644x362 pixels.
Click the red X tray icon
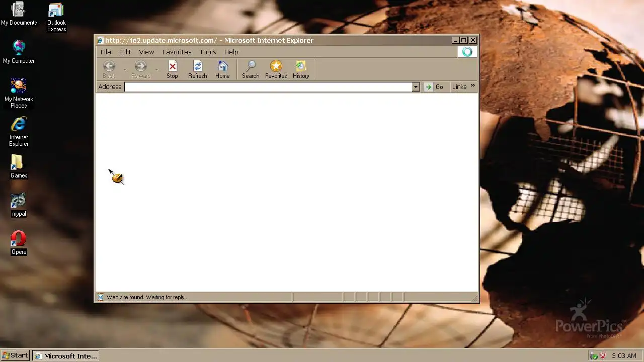pyautogui.click(x=603, y=356)
